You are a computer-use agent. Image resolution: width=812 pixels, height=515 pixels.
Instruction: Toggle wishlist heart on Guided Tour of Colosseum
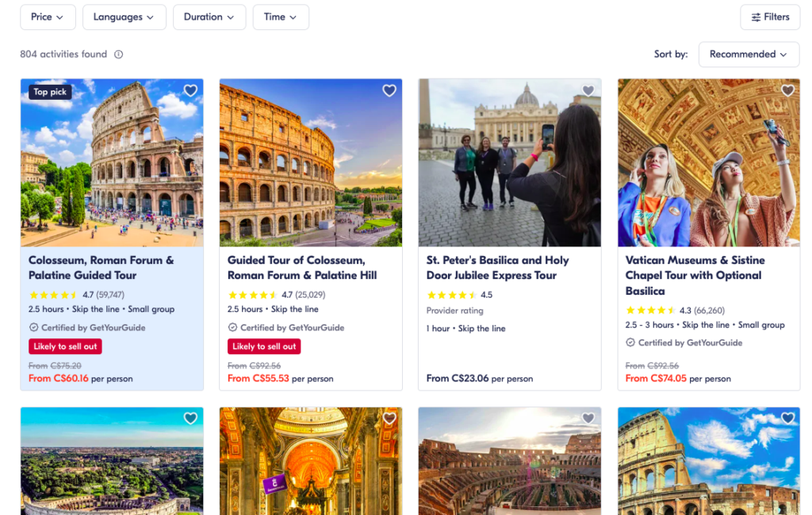click(x=389, y=91)
